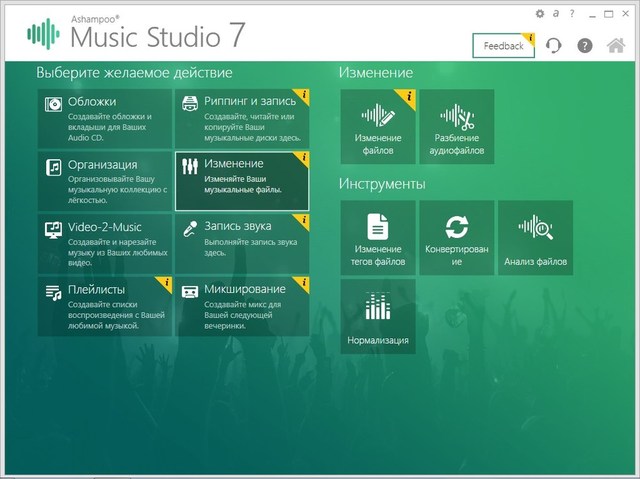Open the Обложки cover creation tile
Image resolution: width=640 pixels, height=479 pixels.
[x=105, y=117]
